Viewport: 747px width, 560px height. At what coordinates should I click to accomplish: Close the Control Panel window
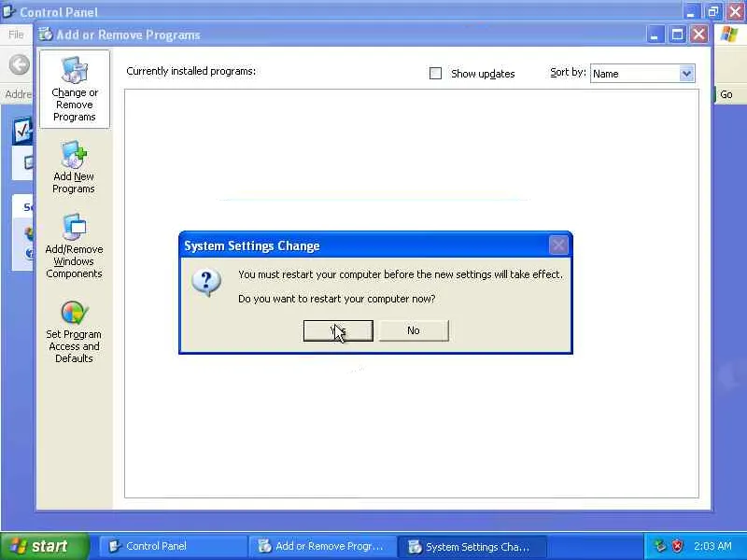coord(735,11)
